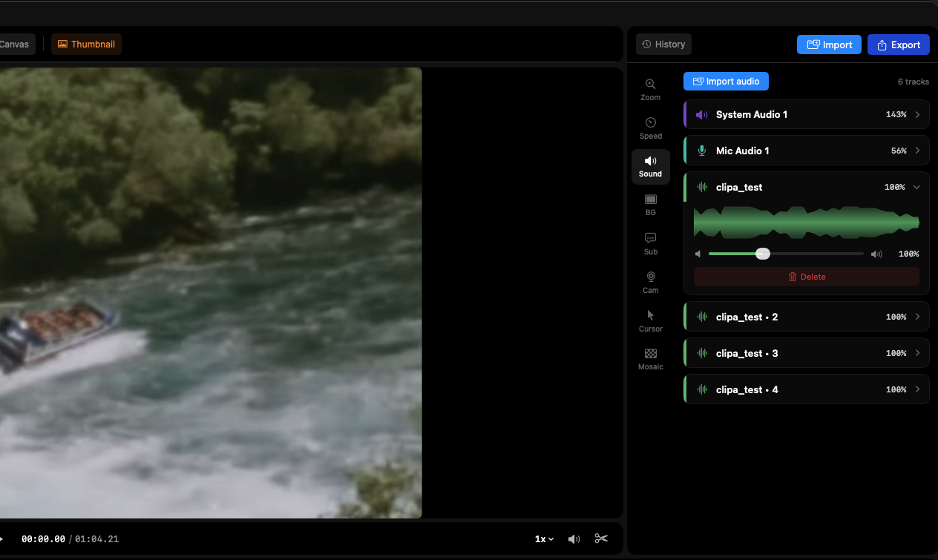Click the clipa_test volume slider handle
The height and width of the screenshot is (560, 938).
(762, 254)
